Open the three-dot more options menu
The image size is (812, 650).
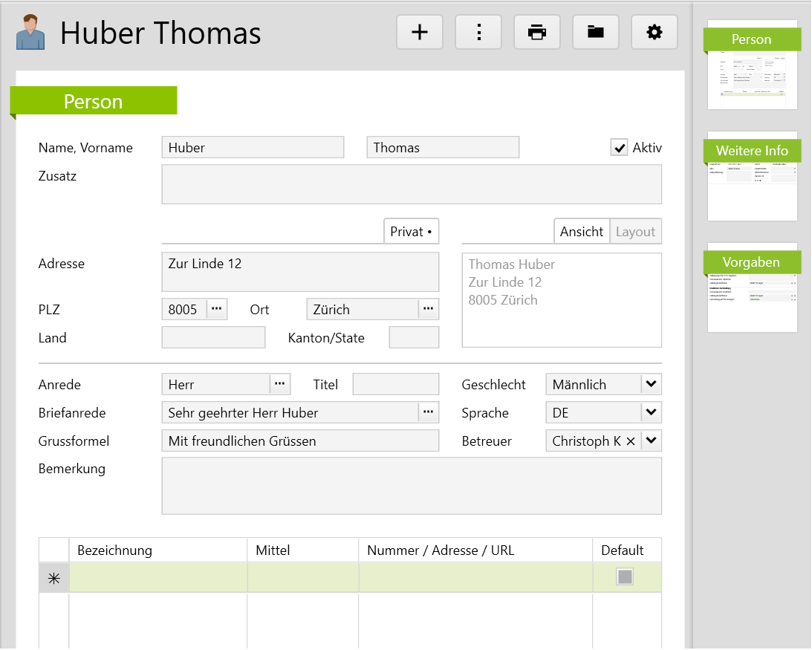click(478, 32)
